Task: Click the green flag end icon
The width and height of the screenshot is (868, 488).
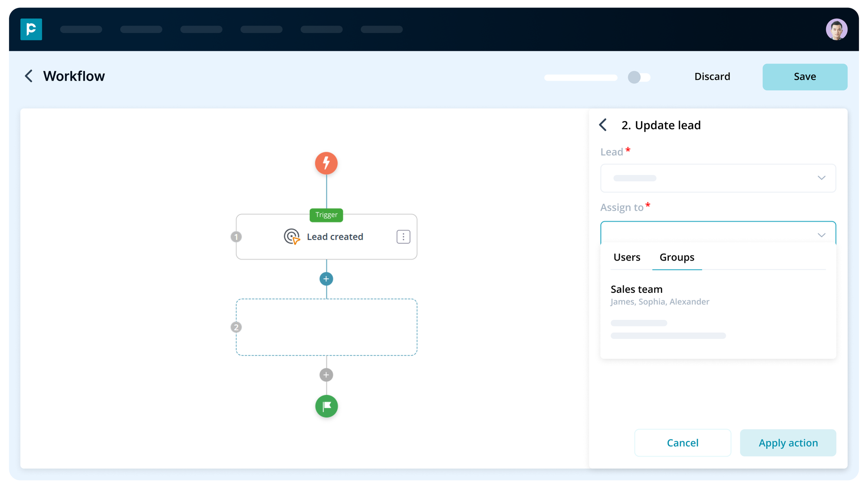Action: click(x=326, y=406)
